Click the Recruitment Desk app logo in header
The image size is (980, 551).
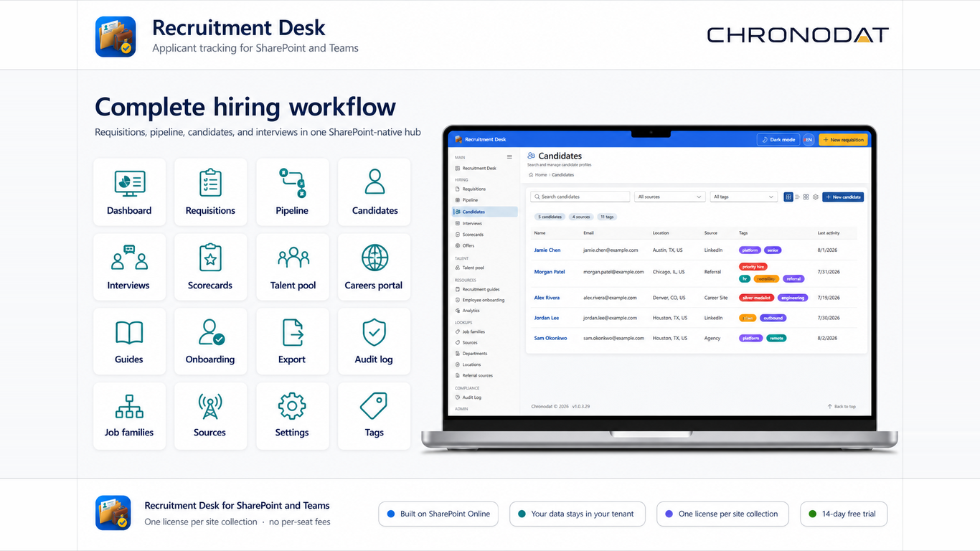point(116,37)
